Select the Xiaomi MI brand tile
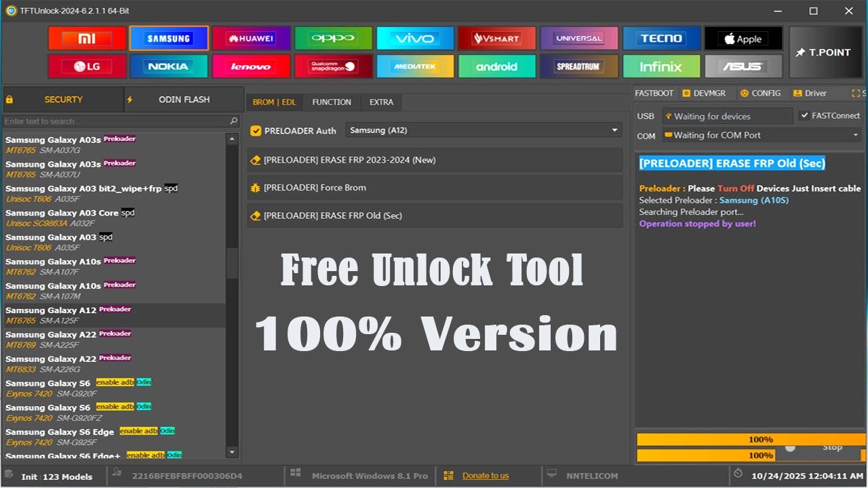The image size is (868, 488). coord(87,38)
